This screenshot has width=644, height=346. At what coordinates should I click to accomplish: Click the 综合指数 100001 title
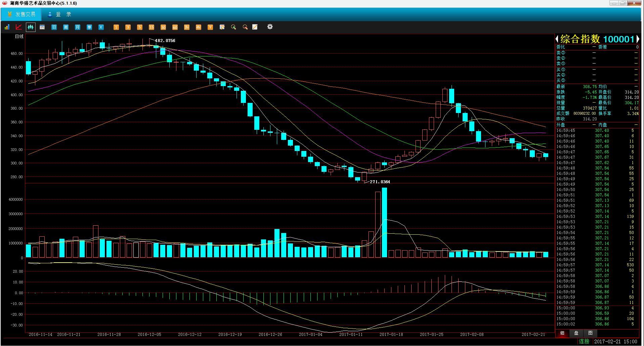pos(597,39)
